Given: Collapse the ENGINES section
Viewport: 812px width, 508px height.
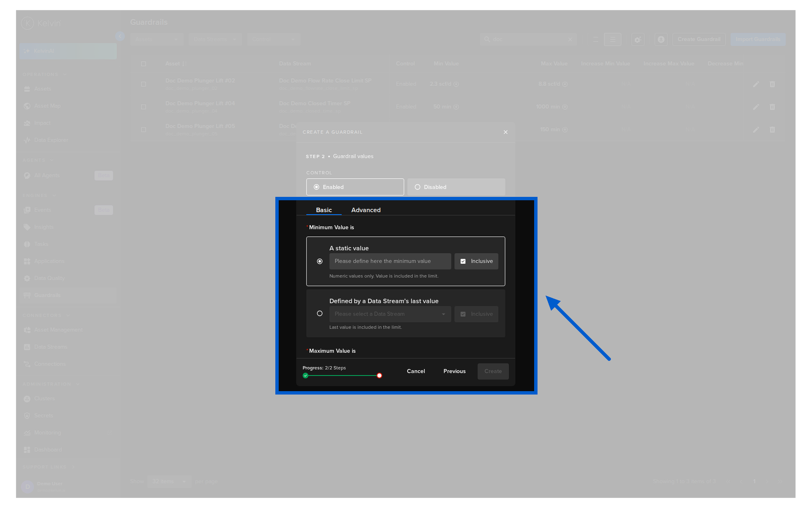Looking at the screenshot, I should point(39,196).
